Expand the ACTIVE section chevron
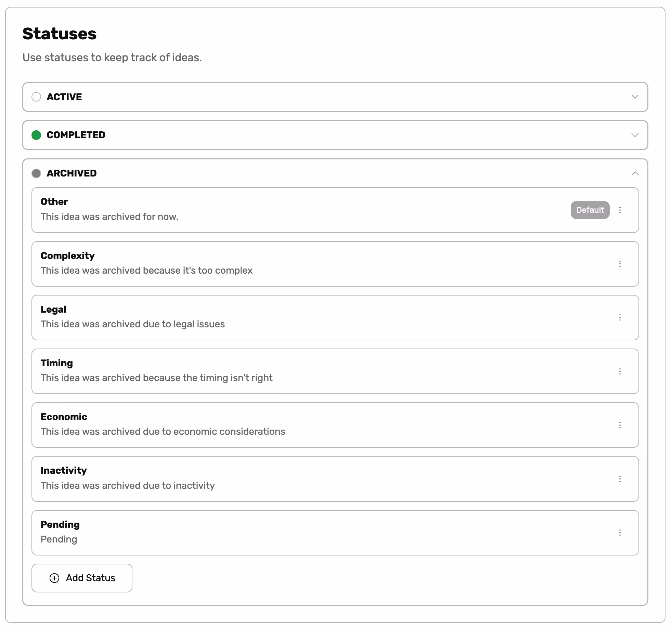 [635, 97]
